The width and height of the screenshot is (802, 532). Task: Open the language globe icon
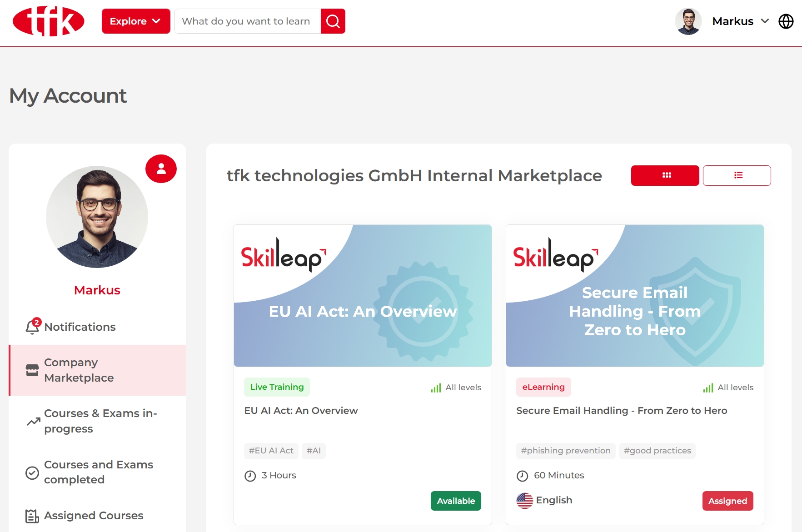tap(786, 21)
